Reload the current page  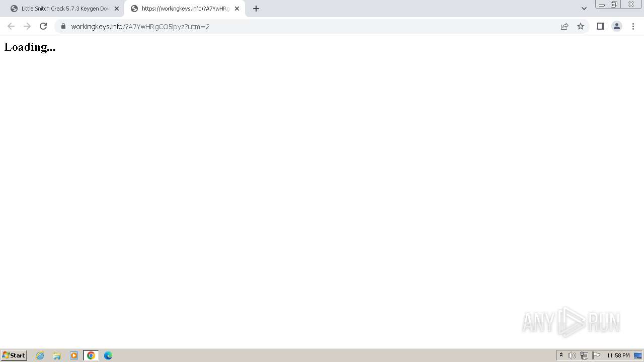[x=43, y=26]
